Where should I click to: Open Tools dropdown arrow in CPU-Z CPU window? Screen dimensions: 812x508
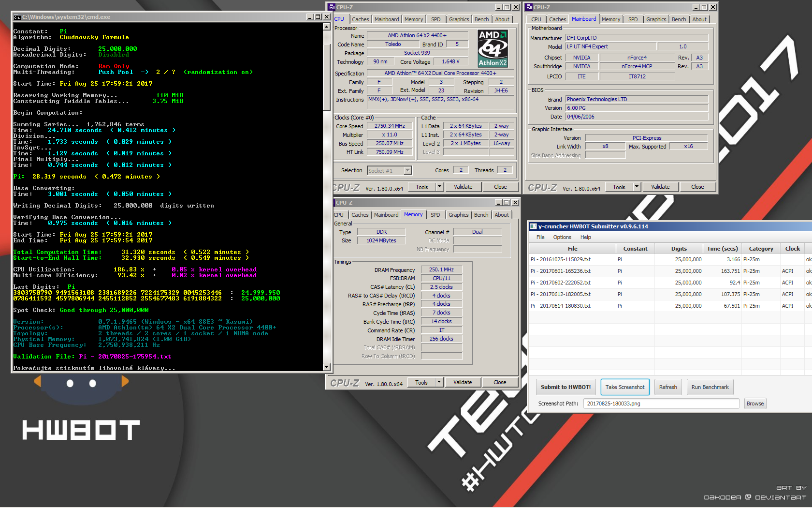coord(439,187)
